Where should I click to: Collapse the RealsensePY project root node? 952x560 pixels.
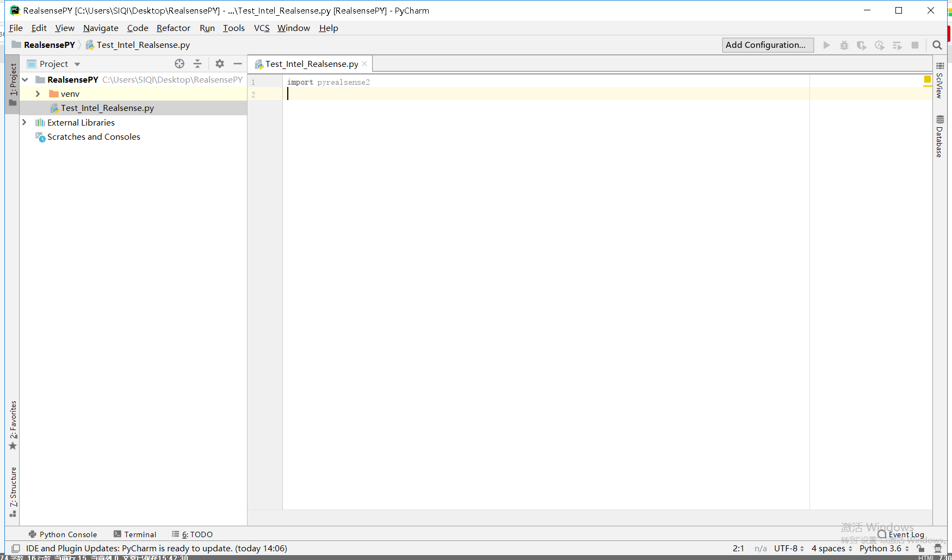click(x=25, y=79)
